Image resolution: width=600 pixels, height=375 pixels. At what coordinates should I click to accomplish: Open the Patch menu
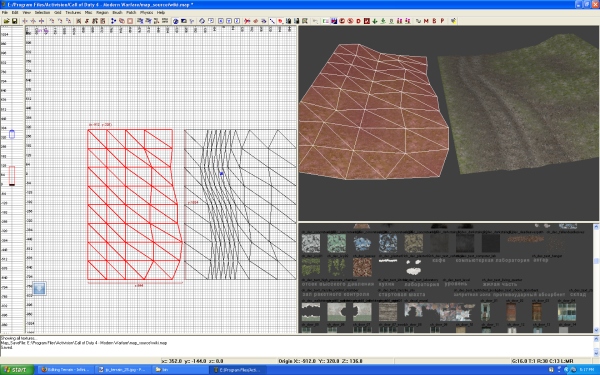tap(131, 13)
